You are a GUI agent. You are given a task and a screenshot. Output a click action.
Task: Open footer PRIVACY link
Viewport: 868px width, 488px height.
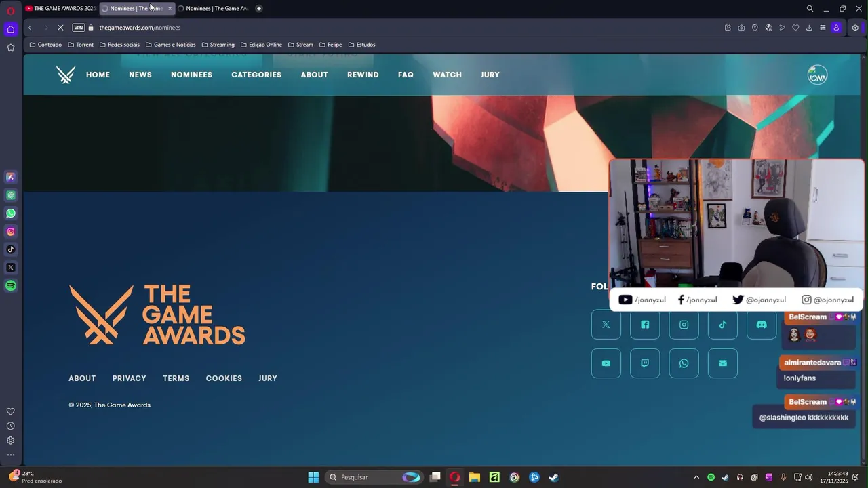click(130, 378)
